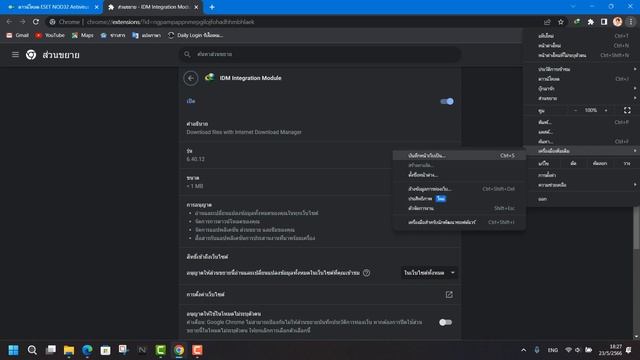Open site settings external link icon
This screenshot has height=360, width=640.
click(449, 295)
